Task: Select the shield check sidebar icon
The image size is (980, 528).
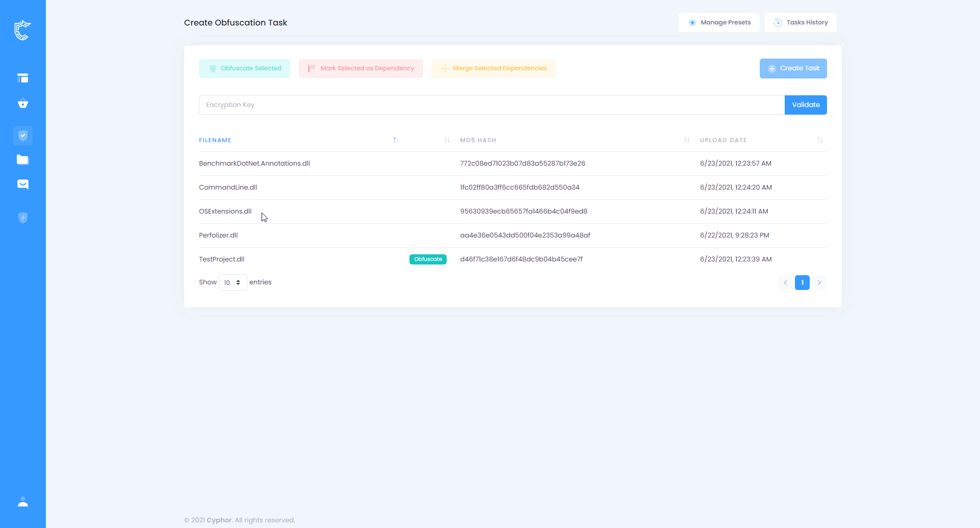Action: pos(23,136)
